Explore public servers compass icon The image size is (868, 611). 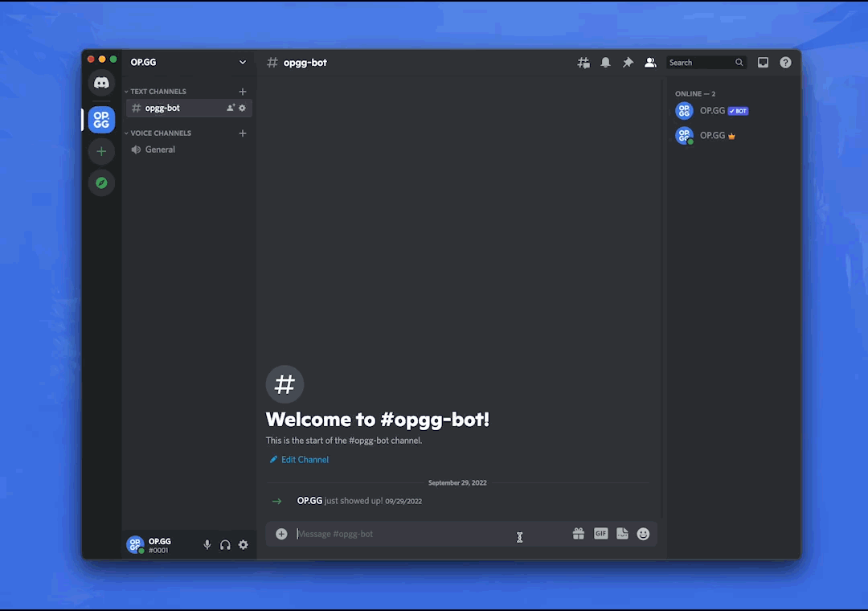click(x=101, y=182)
